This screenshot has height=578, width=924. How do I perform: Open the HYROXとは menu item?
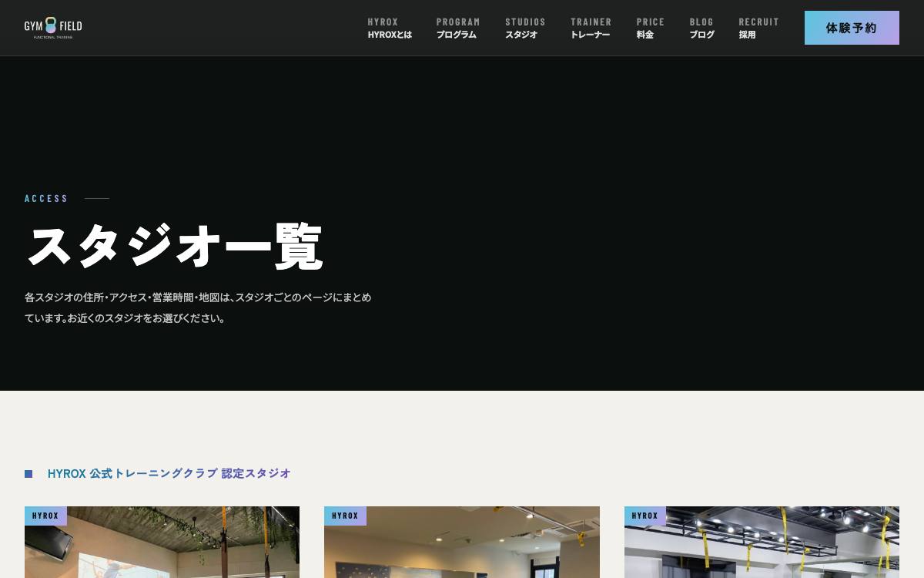click(x=390, y=28)
